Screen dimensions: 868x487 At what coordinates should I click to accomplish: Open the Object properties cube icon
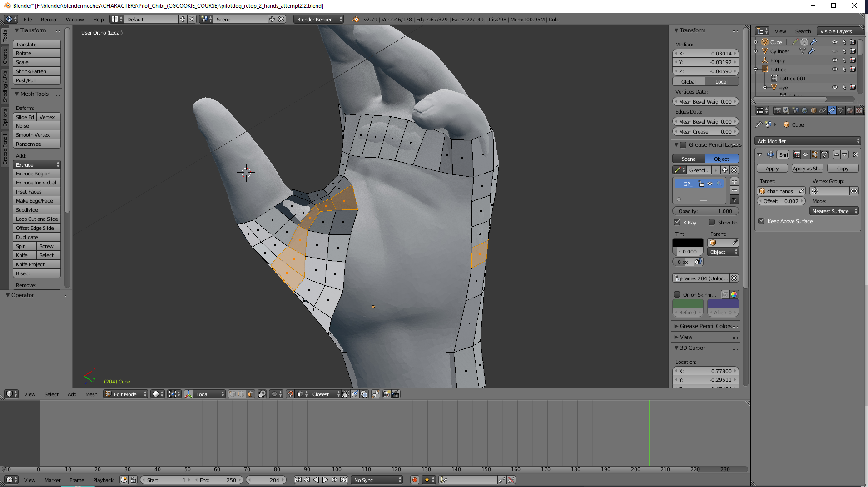point(813,110)
